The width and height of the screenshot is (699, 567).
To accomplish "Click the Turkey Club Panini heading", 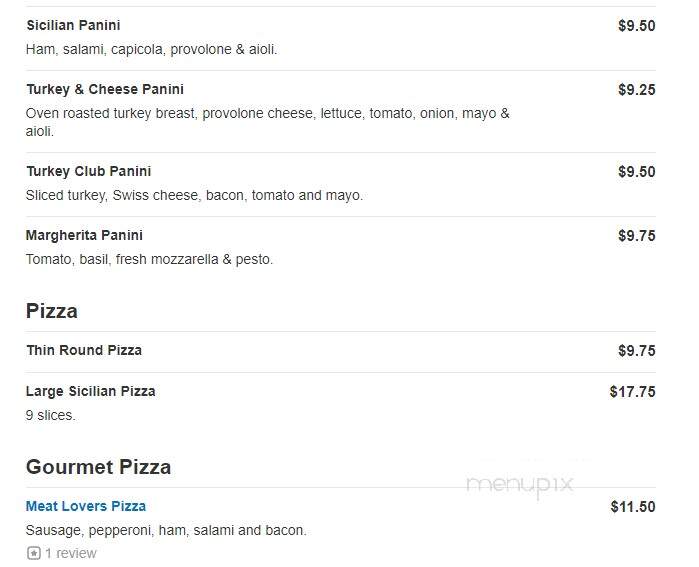I will click(88, 171).
